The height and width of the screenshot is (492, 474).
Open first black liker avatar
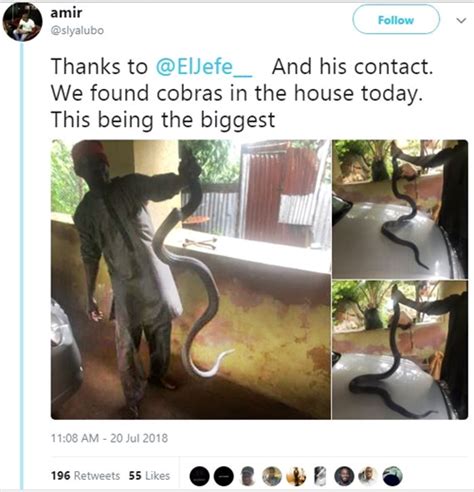[x=199, y=476]
